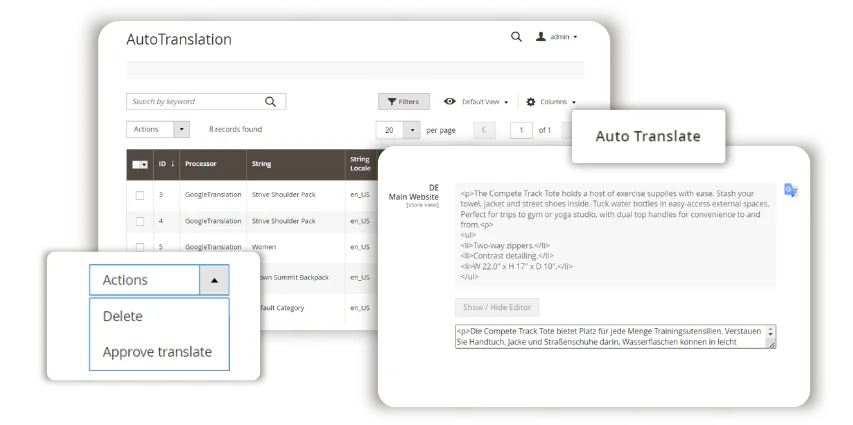Choose Approve translate from Actions menu
Screen dimensions: 853x425
tap(157, 352)
